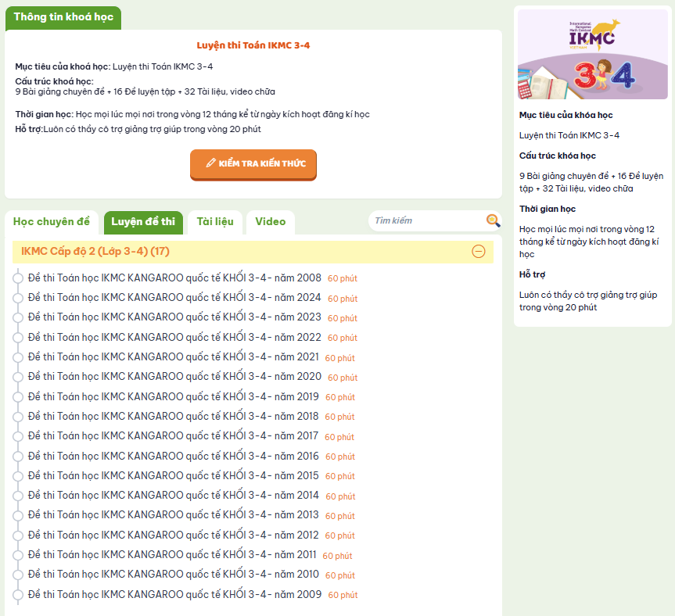Go to the năm 2012 exam
Screen dimensions: 675x616
coord(174,535)
